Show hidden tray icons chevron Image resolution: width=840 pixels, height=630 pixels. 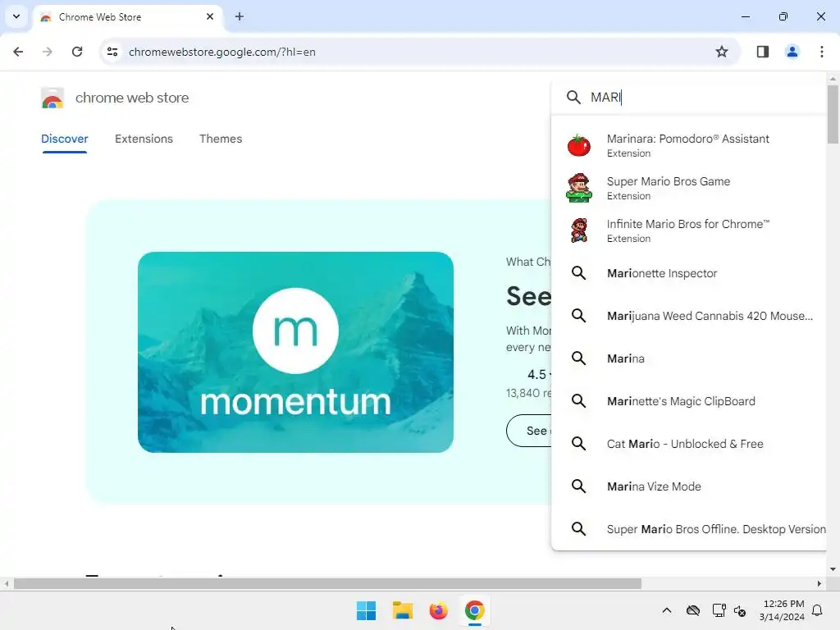(666, 610)
